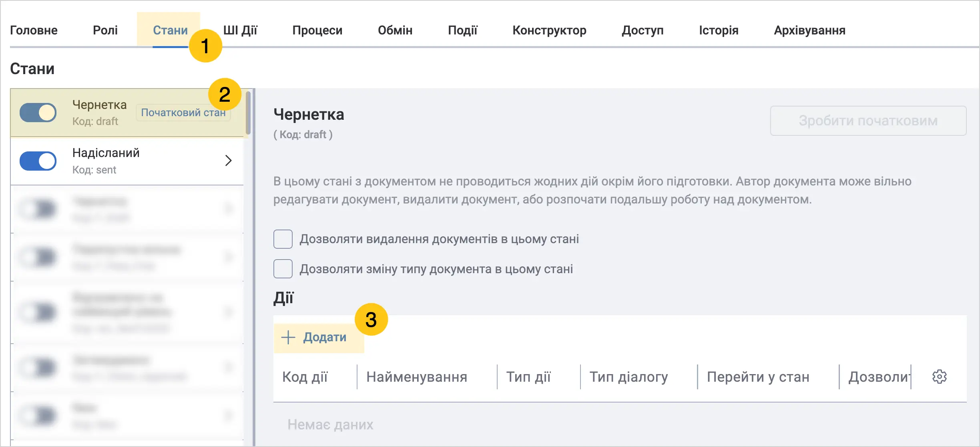Switch to the Архівування tab
Screen dimensions: 980x447
point(809,30)
